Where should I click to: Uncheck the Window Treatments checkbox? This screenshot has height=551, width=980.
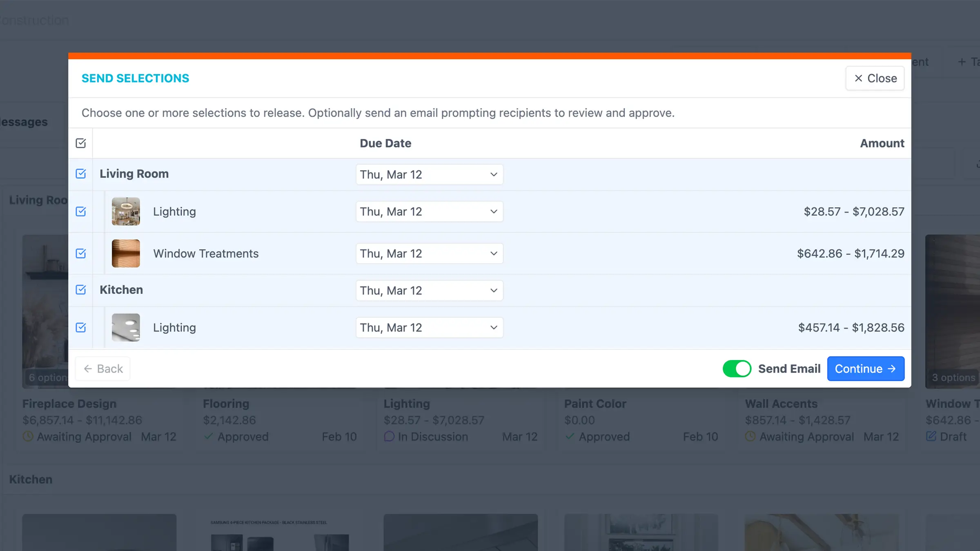(81, 253)
